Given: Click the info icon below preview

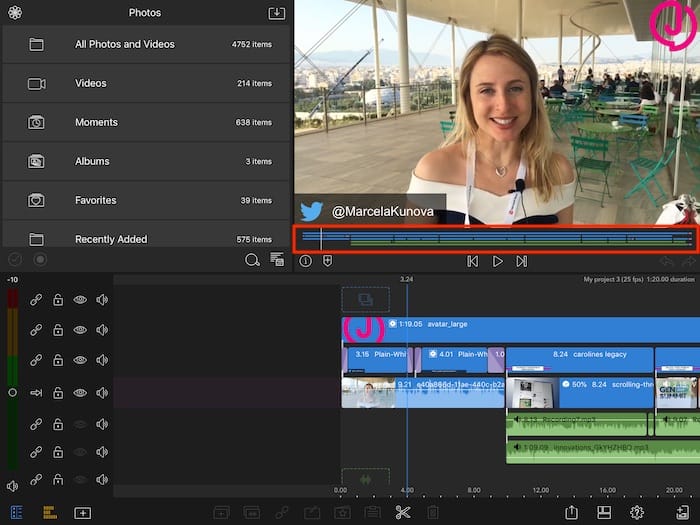Looking at the screenshot, I should [x=305, y=261].
